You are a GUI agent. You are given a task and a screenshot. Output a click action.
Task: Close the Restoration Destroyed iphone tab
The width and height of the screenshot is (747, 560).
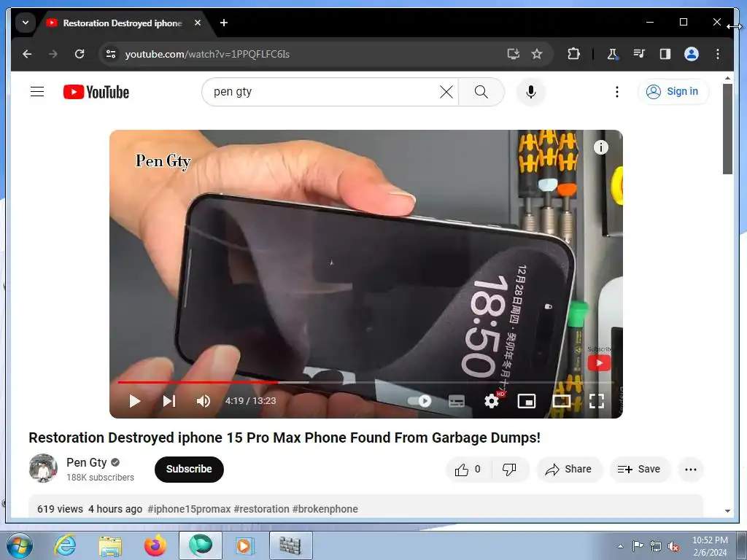(x=198, y=23)
